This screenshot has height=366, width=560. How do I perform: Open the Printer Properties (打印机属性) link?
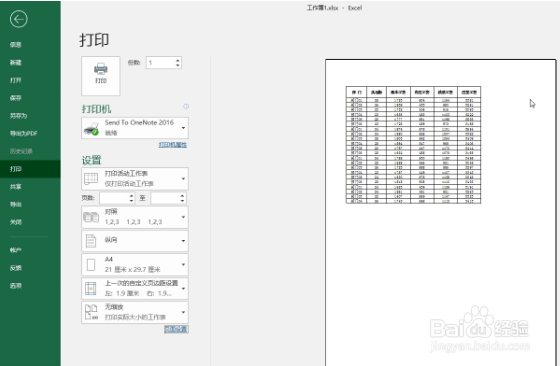pos(173,145)
